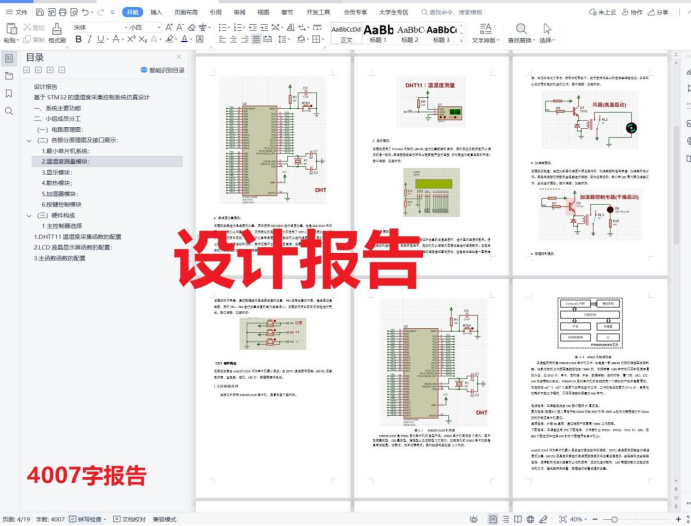Open Find and Replace magnifier
Screen dimensions: 691x526
[521, 29]
